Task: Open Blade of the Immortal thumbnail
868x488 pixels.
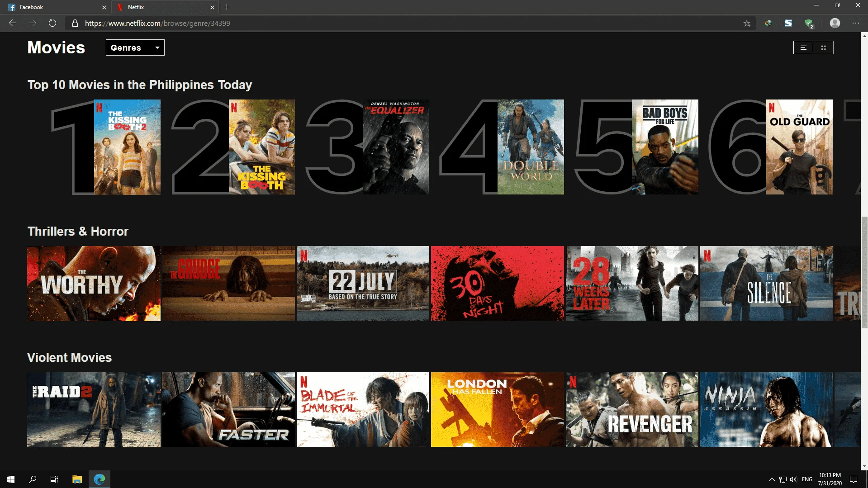Action: [363, 410]
